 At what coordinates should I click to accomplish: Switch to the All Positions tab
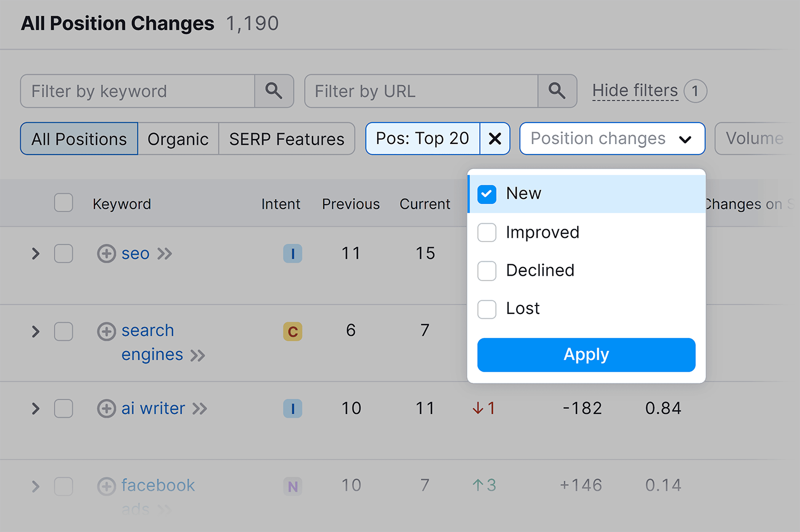click(x=79, y=139)
